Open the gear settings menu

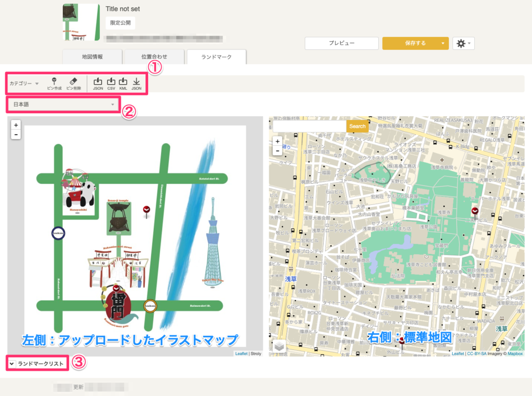tap(463, 44)
